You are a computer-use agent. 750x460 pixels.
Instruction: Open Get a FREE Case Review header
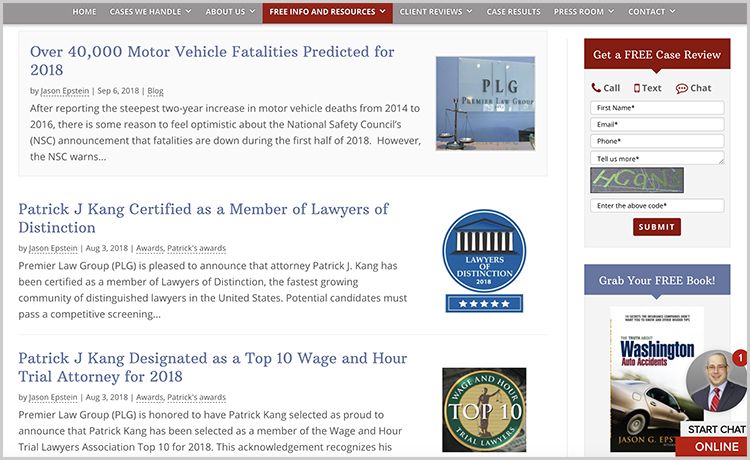coord(657,54)
